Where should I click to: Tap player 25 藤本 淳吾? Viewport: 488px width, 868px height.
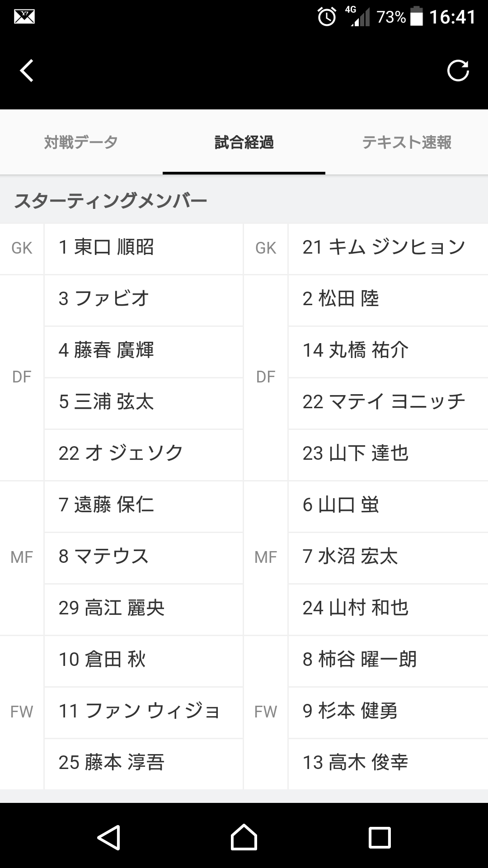click(143, 764)
